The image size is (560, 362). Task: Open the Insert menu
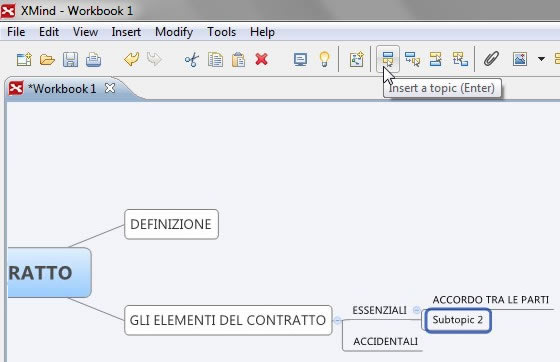(x=126, y=32)
